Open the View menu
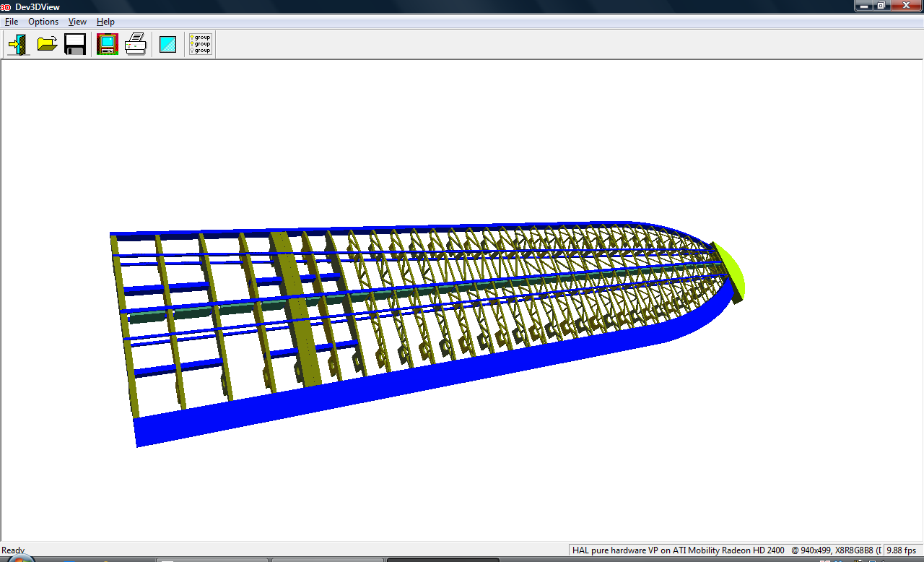This screenshot has width=924, height=562. click(77, 22)
